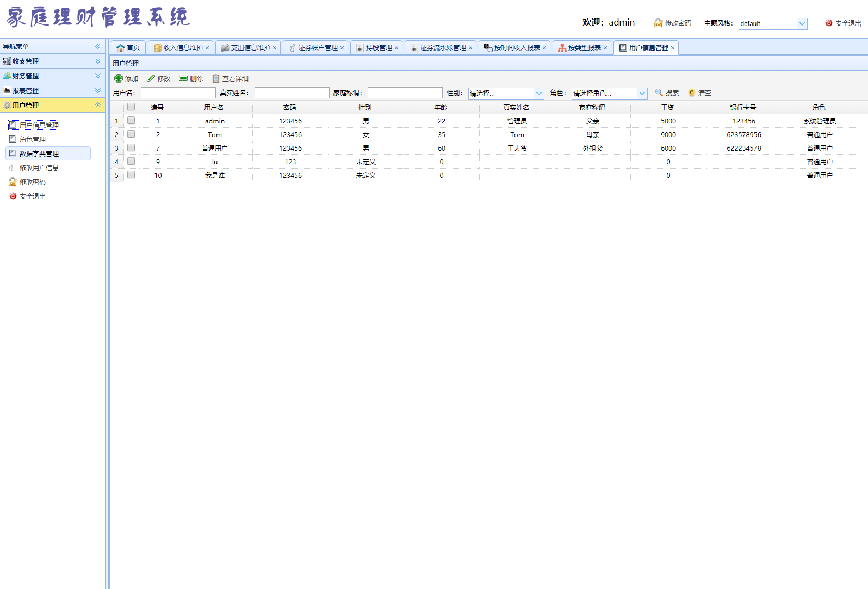
Task: Click the 用户名 search input field
Action: click(x=178, y=93)
